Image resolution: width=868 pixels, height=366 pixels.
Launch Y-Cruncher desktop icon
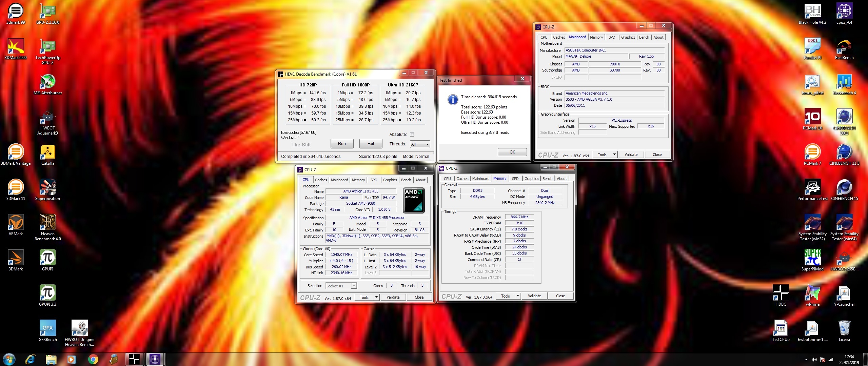[x=844, y=296]
